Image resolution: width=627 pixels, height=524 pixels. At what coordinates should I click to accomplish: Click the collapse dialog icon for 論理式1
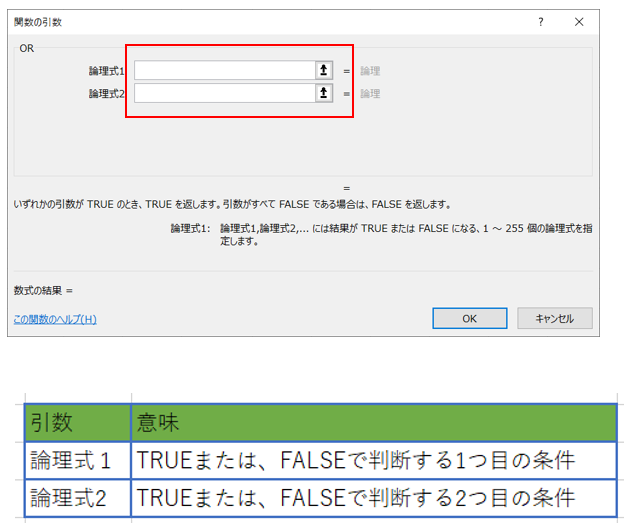323,70
